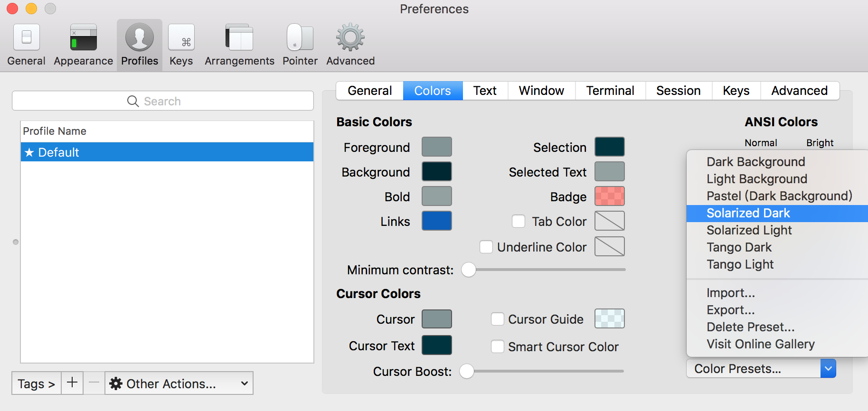Image resolution: width=868 pixels, height=411 pixels.
Task: Open the Pointer preferences icon
Action: (x=300, y=38)
